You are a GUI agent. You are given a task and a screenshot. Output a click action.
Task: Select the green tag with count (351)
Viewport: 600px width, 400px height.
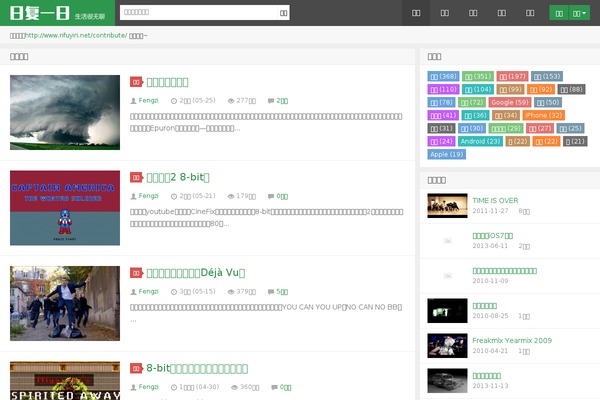point(478,76)
